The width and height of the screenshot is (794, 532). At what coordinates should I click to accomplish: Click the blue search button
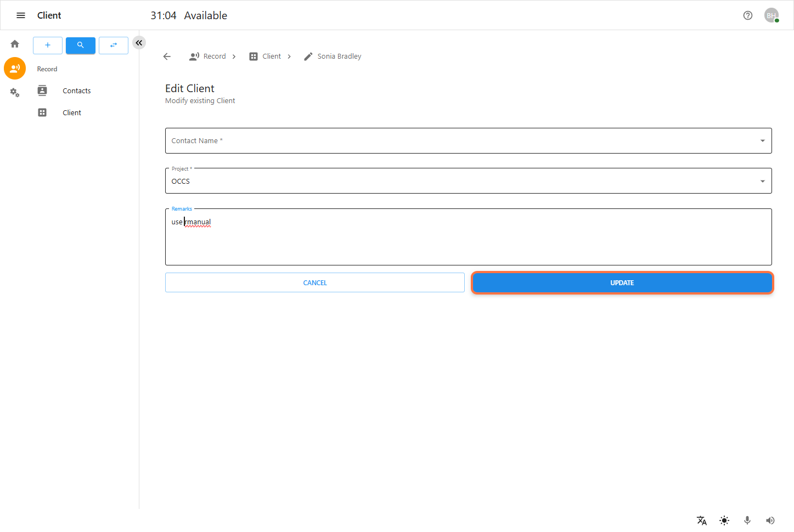81,45
